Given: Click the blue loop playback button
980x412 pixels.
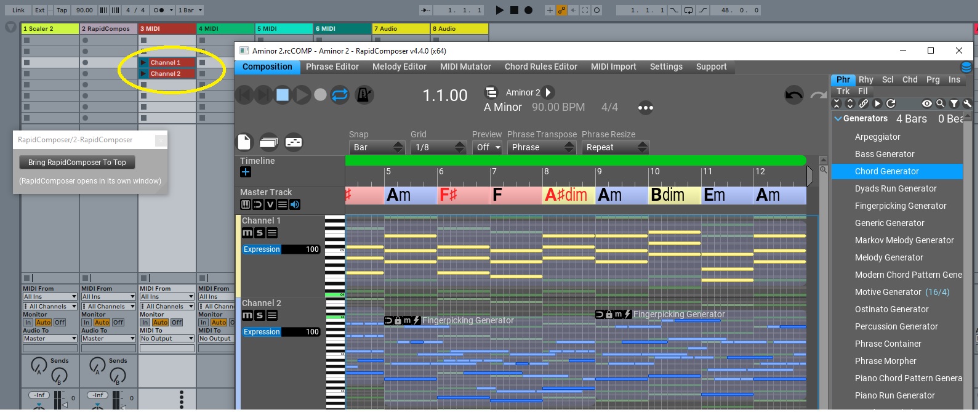Looking at the screenshot, I should (x=340, y=95).
